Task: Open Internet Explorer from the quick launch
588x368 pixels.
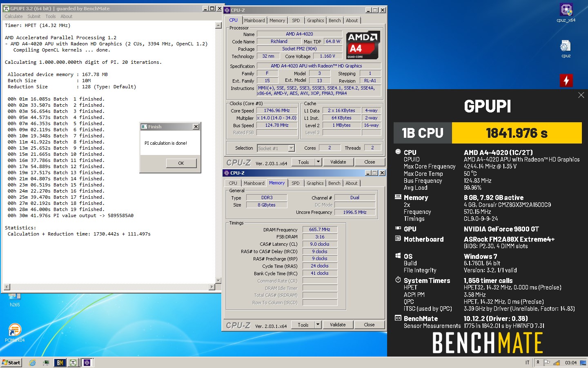Action: coord(33,363)
